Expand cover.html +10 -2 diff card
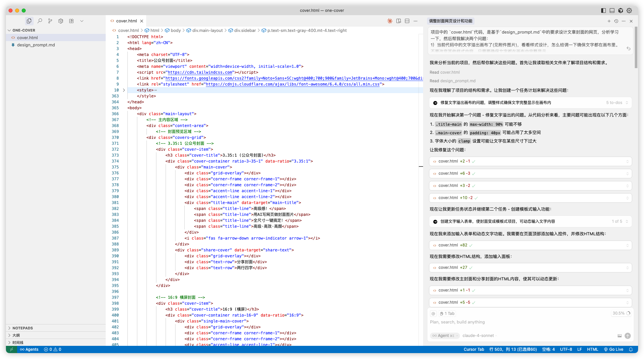Viewport: 644px width, 359px height. pyautogui.click(x=530, y=198)
